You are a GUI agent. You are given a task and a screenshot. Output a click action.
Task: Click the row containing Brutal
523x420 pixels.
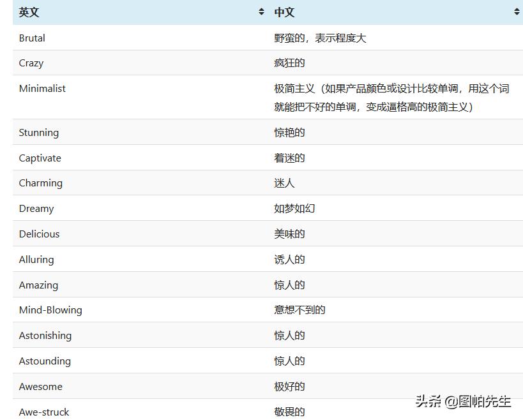[31, 38]
